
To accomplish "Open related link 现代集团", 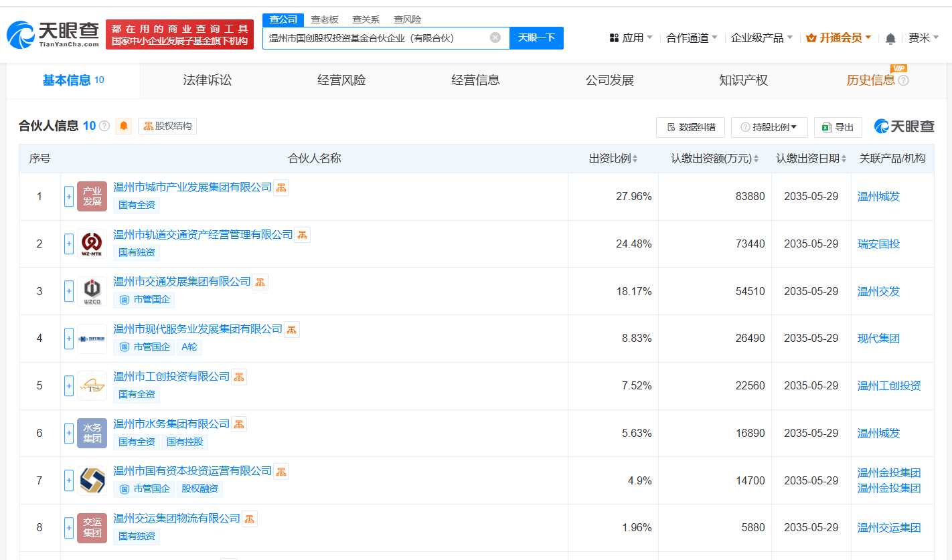I will [878, 339].
